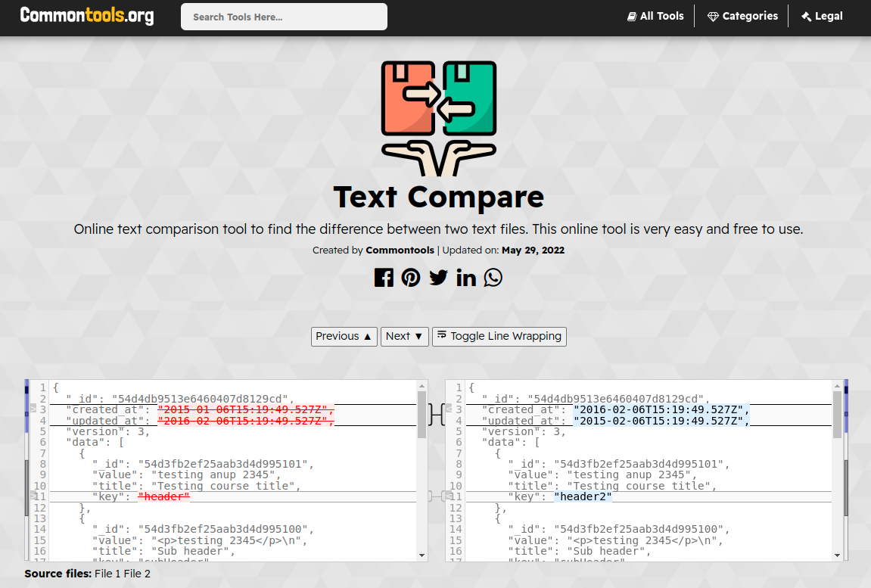Jump to Next difference
This screenshot has width=871, height=588.
(404, 337)
